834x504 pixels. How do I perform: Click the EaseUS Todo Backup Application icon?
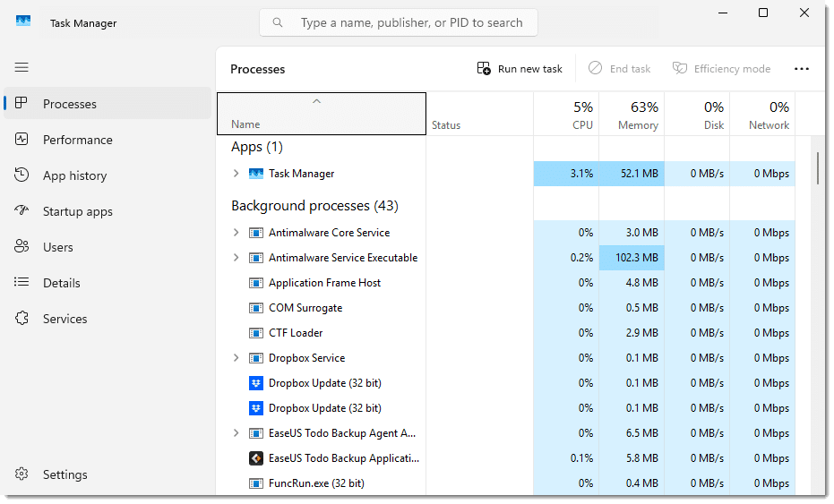coord(256,457)
